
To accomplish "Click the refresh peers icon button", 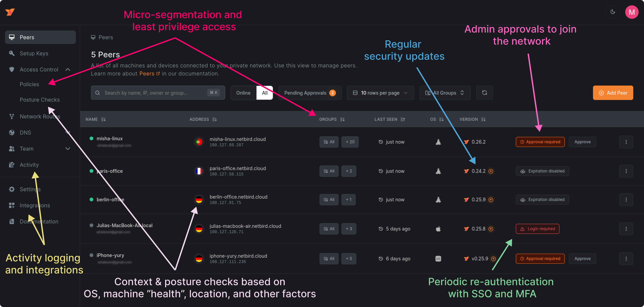I will [484, 93].
